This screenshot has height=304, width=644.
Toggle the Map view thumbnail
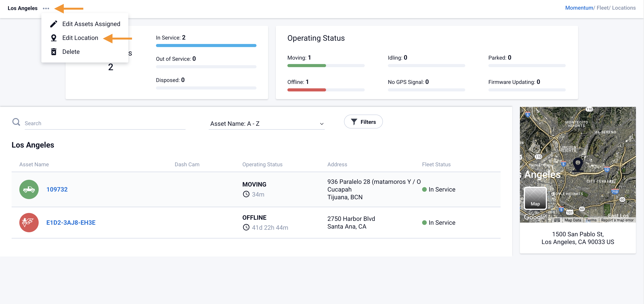click(535, 198)
